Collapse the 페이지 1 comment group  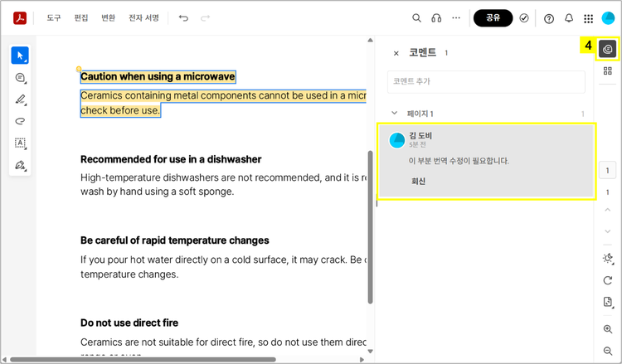point(394,113)
